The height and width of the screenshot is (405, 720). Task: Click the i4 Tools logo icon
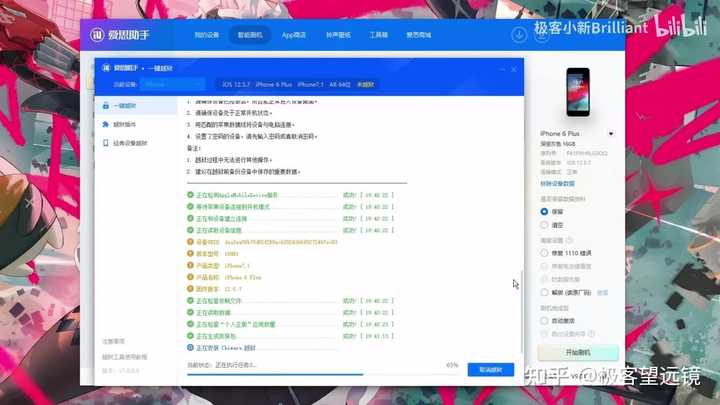click(x=97, y=35)
